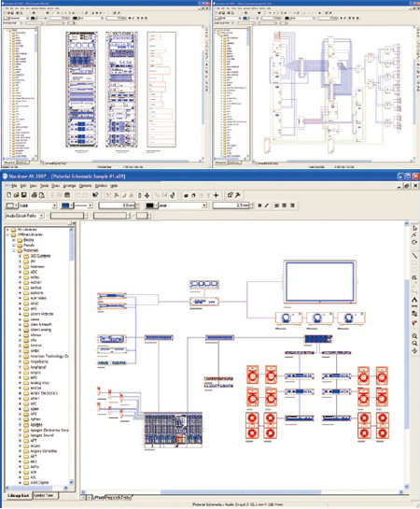Viewport: 420px width, 509px height.
Task: Click the Print Preview icon
Action: click(x=41, y=195)
